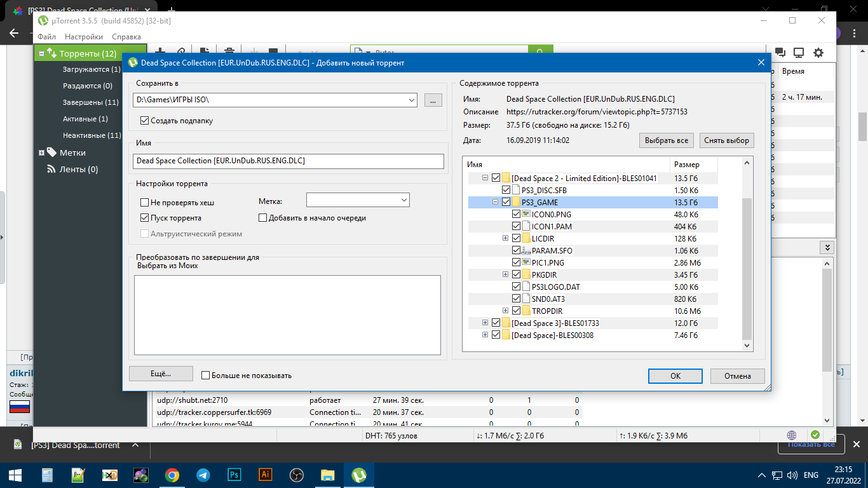Image resolution: width=868 pixels, height=488 pixels.
Task: Open the uTorrent settings gear icon
Action: click(x=818, y=53)
